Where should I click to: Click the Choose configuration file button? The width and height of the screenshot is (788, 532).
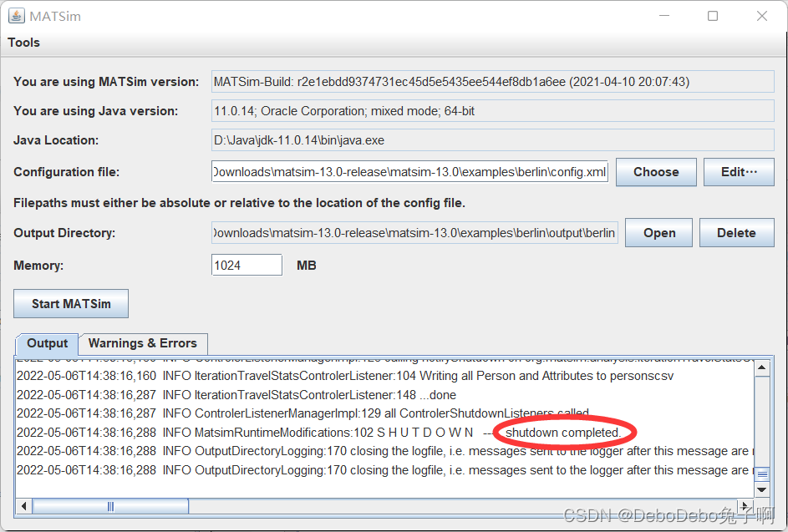tap(656, 172)
